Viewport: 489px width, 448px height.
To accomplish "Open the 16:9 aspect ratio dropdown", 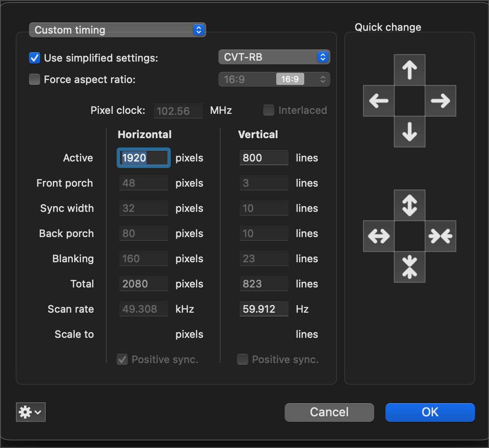I will 274,79.
